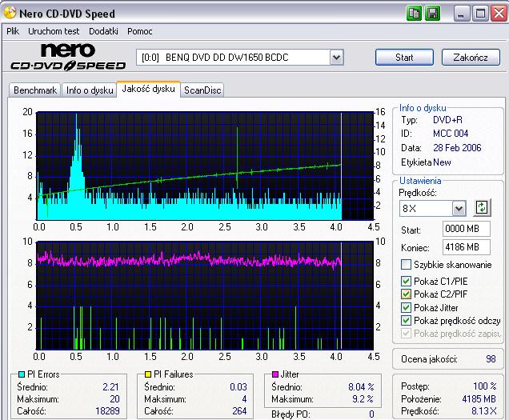509x420 pixels.
Task: Click the Nero CD-DVD Speed logo
Action: pos(68,57)
